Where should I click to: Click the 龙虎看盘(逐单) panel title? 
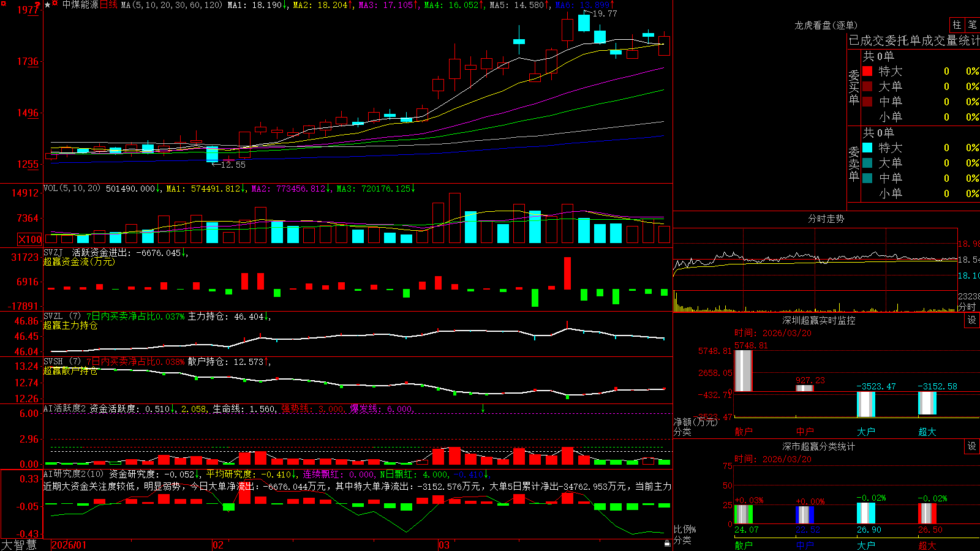click(x=826, y=25)
